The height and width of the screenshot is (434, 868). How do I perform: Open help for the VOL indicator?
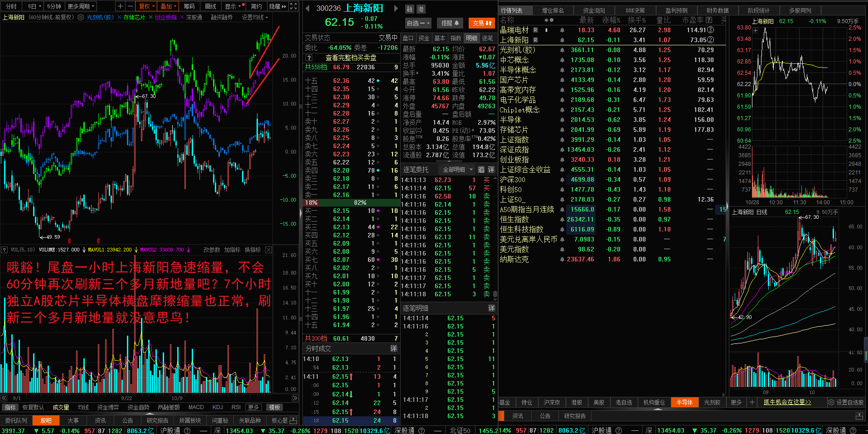5,250
